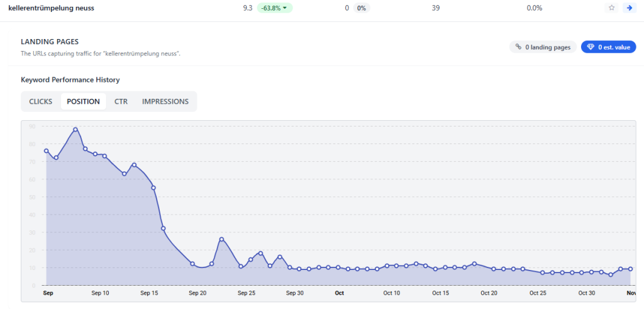
Task: Click the 0% clicks change badge
Action: 361,8
